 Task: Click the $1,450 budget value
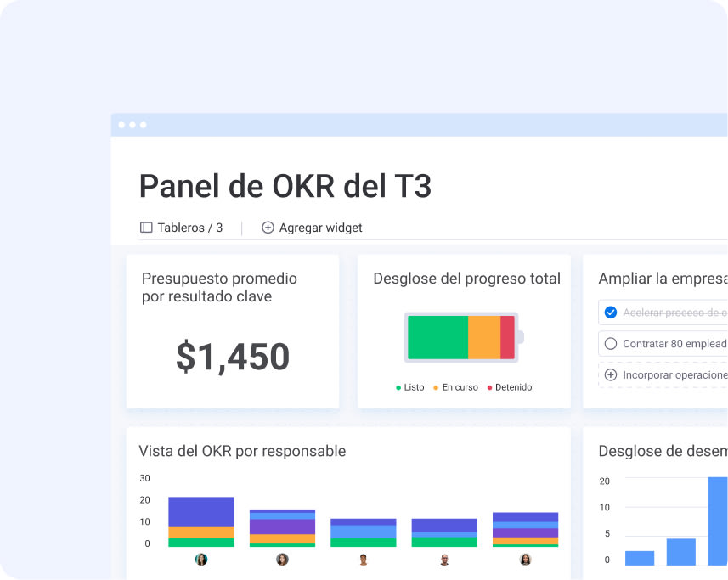click(x=233, y=357)
